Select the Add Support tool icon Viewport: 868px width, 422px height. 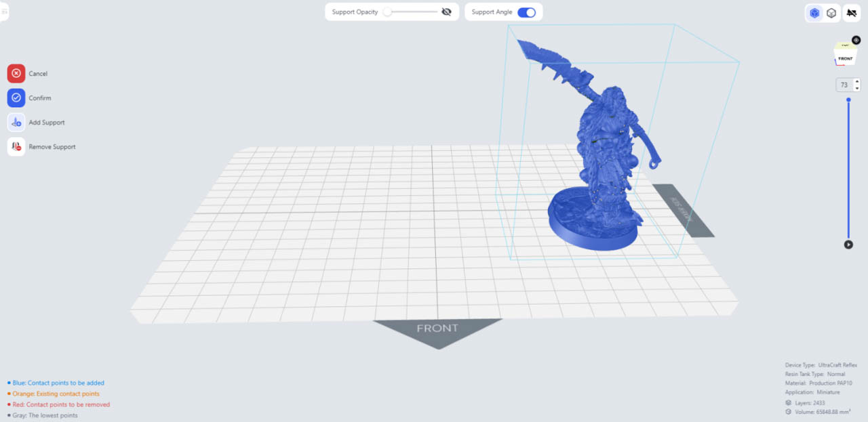point(16,123)
